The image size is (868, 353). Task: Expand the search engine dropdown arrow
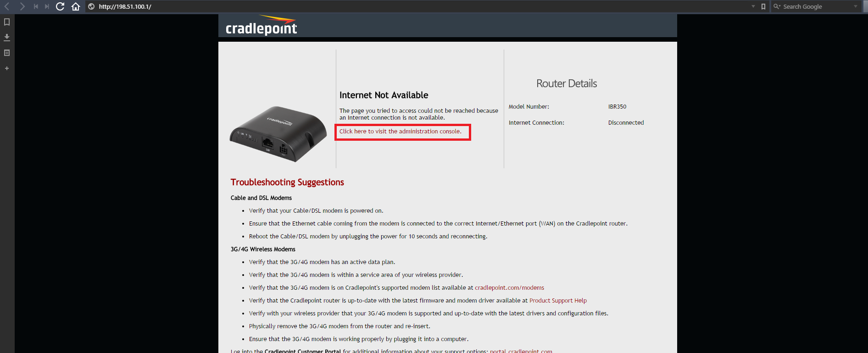pyautogui.click(x=856, y=6)
